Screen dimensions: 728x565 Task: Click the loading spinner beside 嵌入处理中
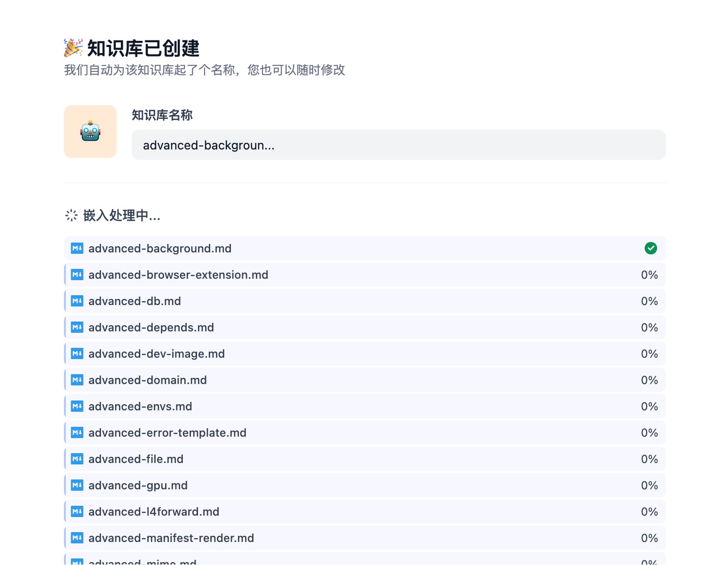[x=71, y=215]
